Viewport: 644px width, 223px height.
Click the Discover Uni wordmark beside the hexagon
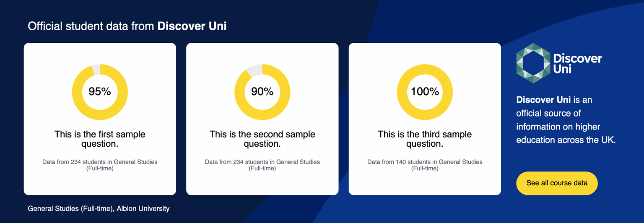577,64
